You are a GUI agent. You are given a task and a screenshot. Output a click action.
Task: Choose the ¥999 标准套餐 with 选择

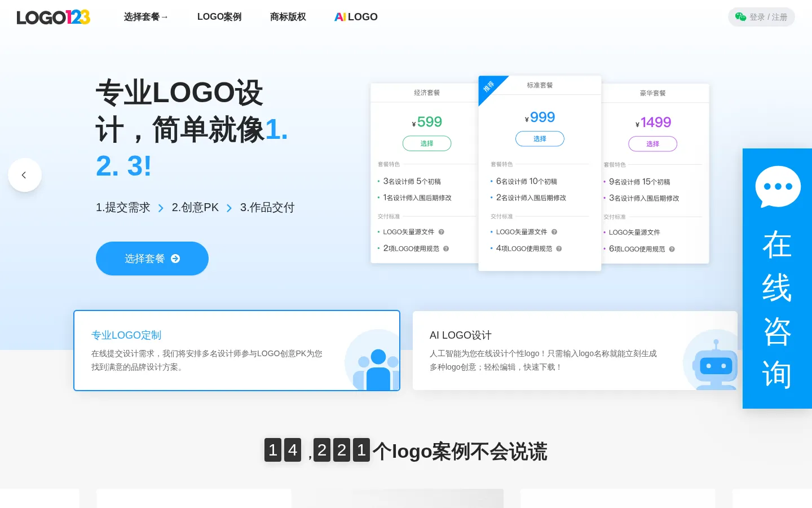(x=540, y=139)
